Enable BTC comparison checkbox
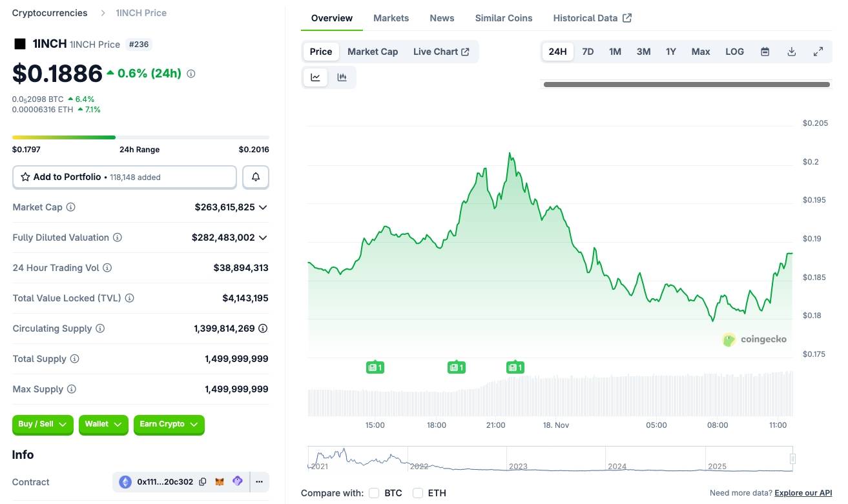The image size is (848, 504). pos(374,493)
